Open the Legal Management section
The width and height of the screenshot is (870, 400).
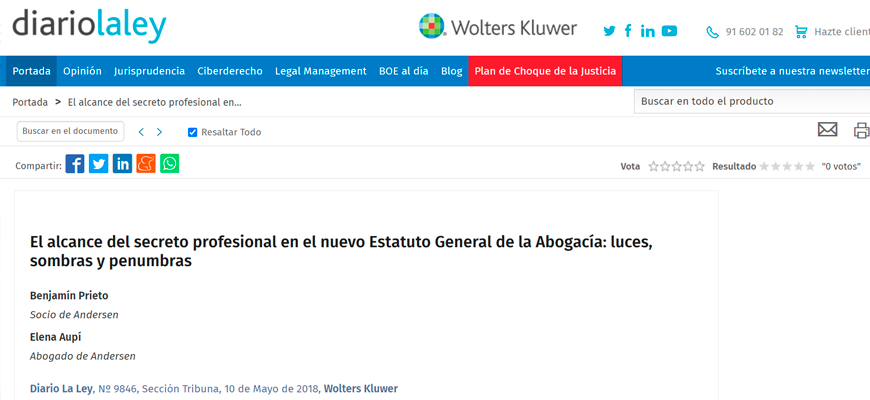coord(320,71)
